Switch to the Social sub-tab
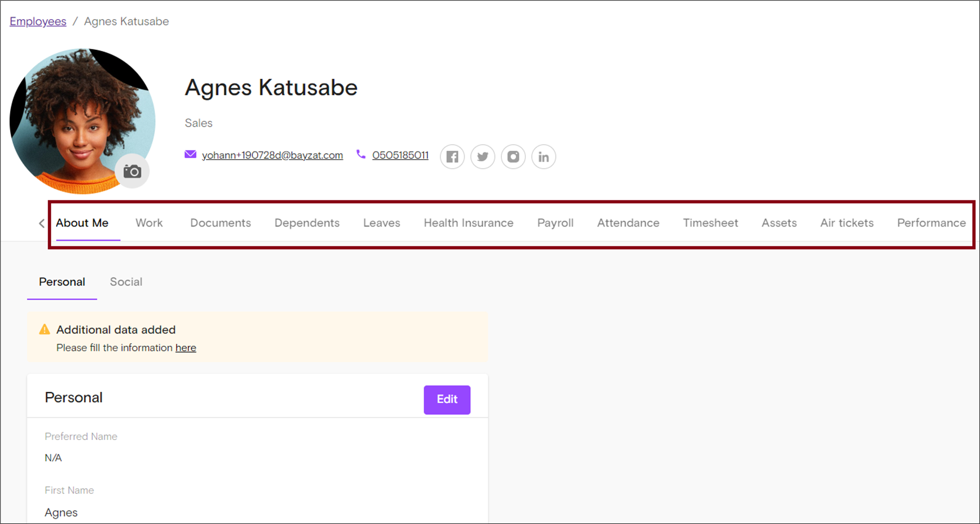This screenshot has height=524, width=980. [126, 282]
